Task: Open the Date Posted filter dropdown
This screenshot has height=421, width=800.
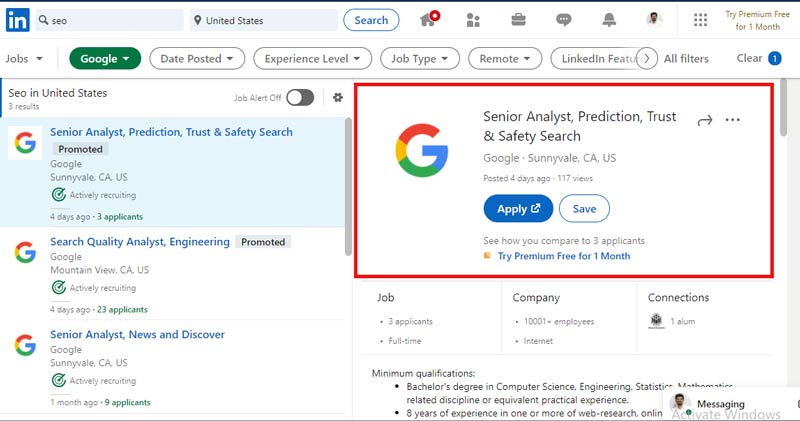Action: (197, 59)
